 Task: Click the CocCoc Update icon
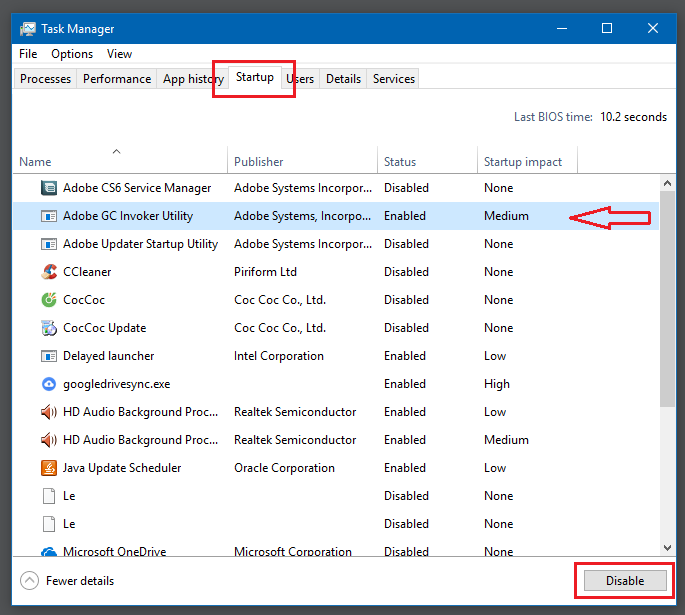(49, 328)
